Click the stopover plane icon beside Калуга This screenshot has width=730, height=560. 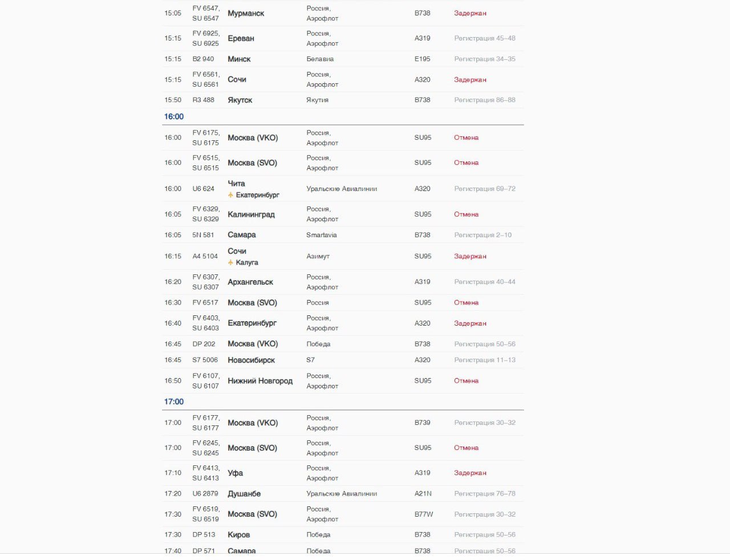click(x=230, y=262)
